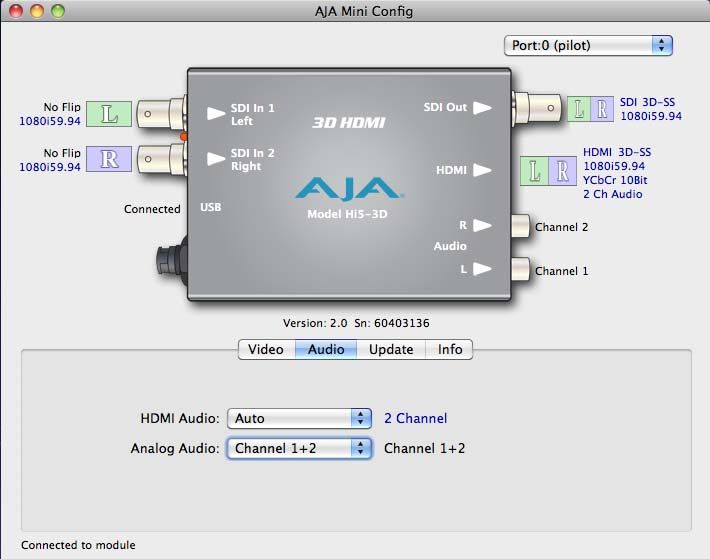Image resolution: width=710 pixels, height=559 pixels.
Task: Click the green zoom window button
Action: pyautogui.click(x=58, y=11)
